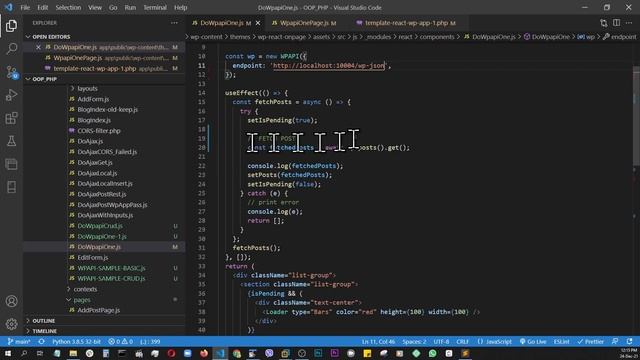Open CORS-filter.php file

coord(99,131)
